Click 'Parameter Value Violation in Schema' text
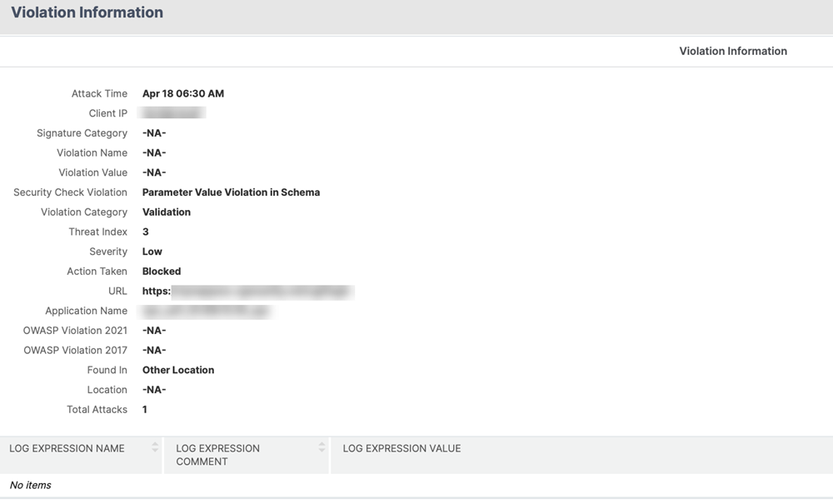The width and height of the screenshot is (833, 504). click(231, 192)
